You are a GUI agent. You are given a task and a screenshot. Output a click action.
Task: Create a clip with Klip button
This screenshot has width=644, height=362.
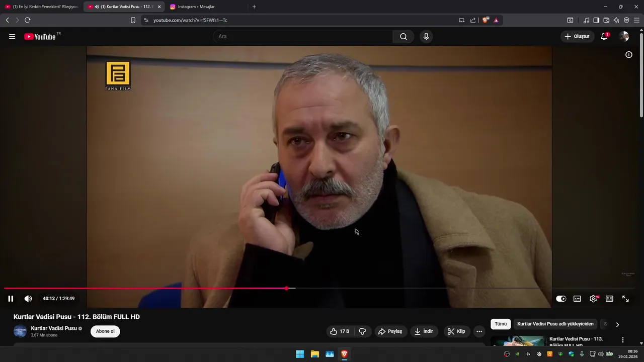(x=457, y=331)
